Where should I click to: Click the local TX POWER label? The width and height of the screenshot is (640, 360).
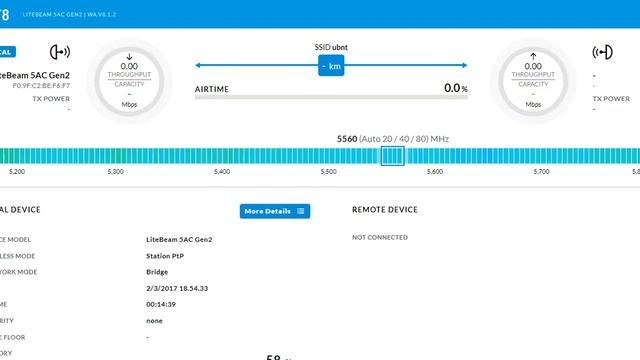[x=51, y=99]
